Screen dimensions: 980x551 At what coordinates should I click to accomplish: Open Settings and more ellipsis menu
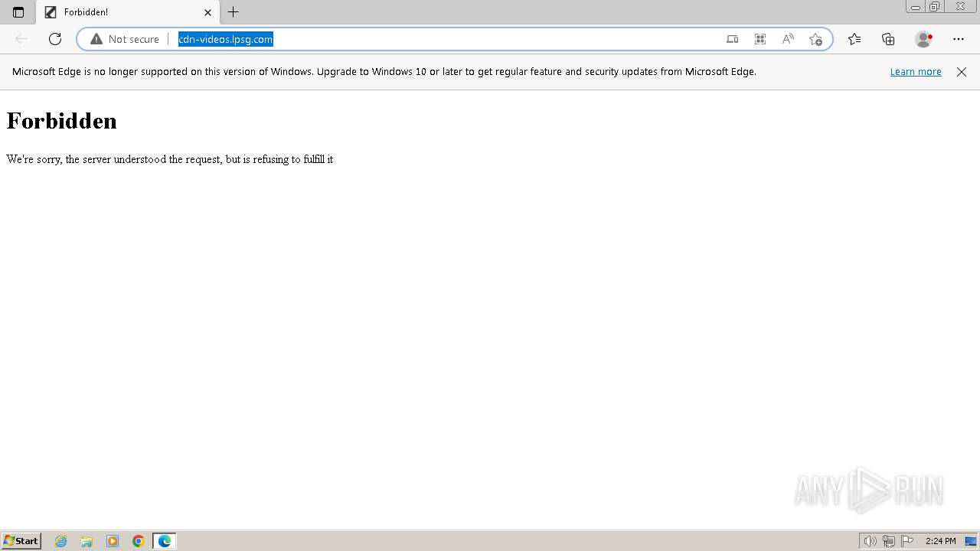pyautogui.click(x=959, y=39)
